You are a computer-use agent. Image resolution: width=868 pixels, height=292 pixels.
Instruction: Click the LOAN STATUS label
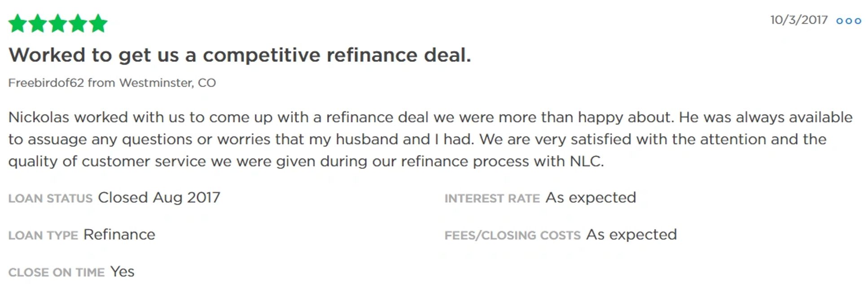click(x=50, y=198)
